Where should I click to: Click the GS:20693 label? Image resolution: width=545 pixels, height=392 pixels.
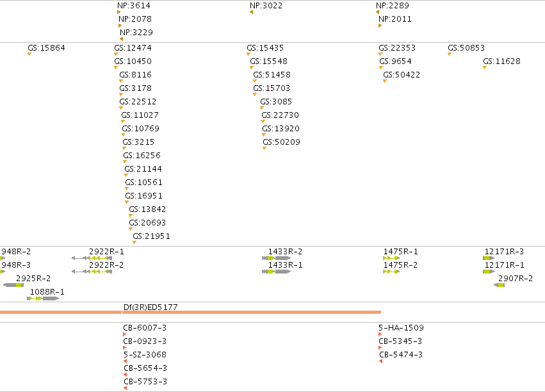147,223
